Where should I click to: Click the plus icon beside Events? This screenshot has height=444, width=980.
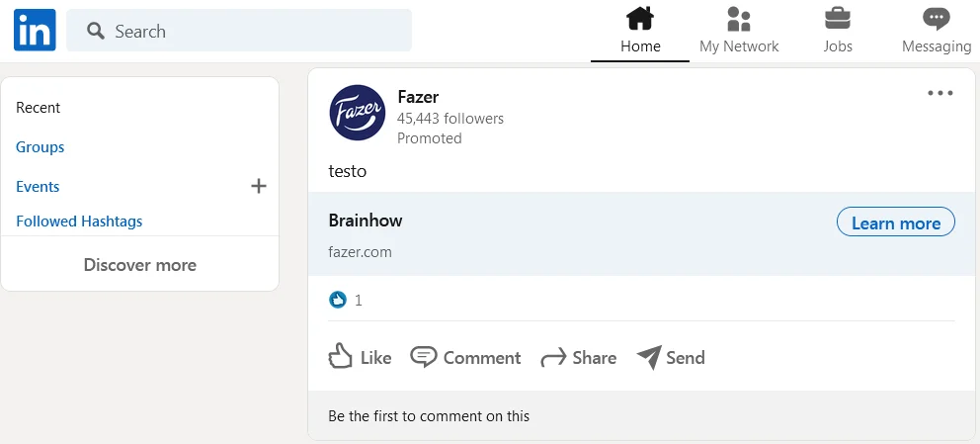click(x=259, y=186)
